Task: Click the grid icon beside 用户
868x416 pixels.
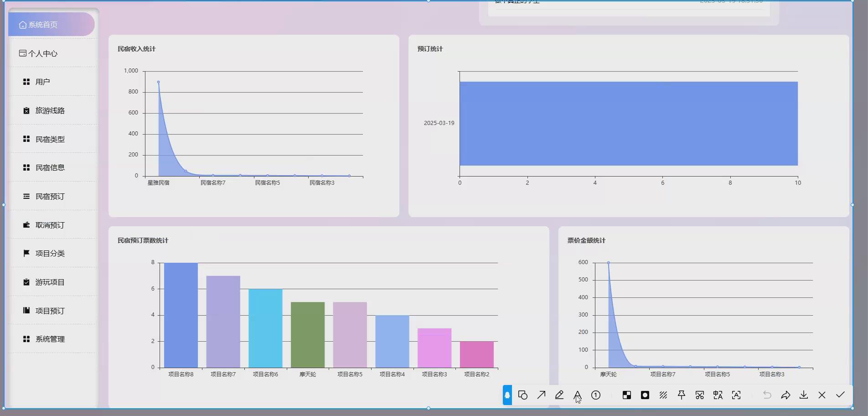Action: [x=26, y=82]
